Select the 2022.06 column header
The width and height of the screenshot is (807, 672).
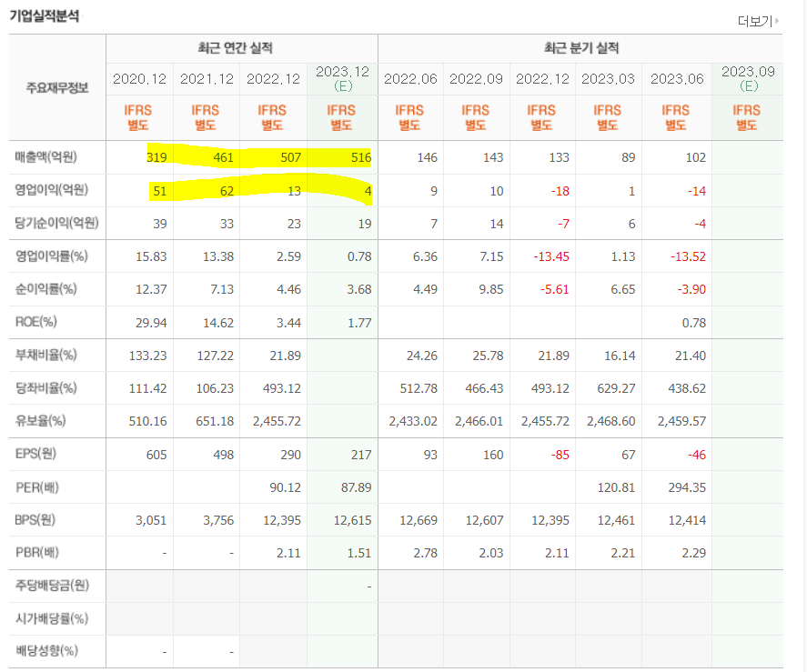(410, 79)
